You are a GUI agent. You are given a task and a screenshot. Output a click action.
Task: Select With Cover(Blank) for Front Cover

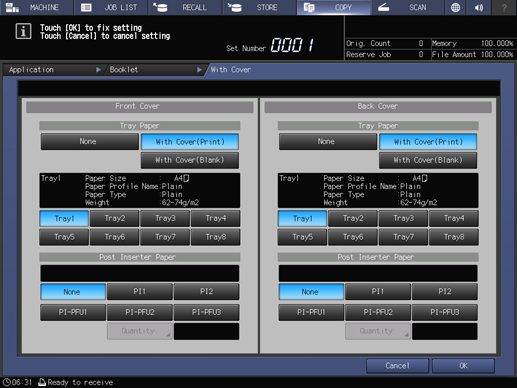[190, 160]
